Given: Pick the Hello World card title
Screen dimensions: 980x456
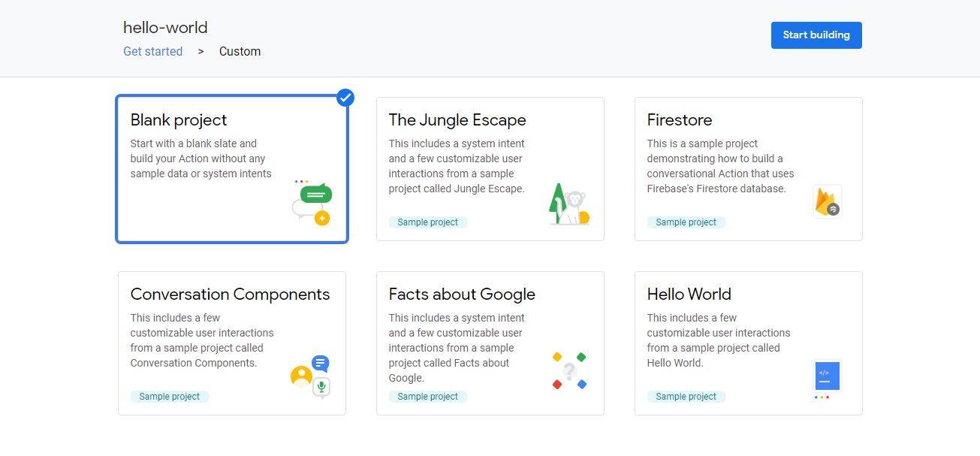Looking at the screenshot, I should (689, 294).
